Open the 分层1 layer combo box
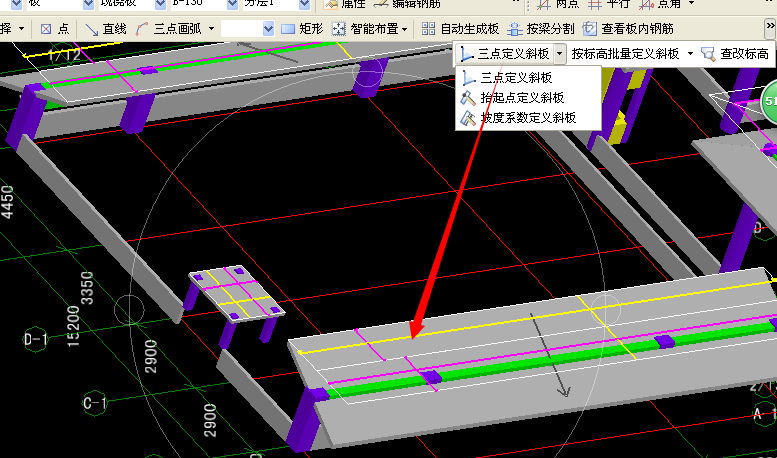This screenshot has width=777, height=458. (277, 4)
